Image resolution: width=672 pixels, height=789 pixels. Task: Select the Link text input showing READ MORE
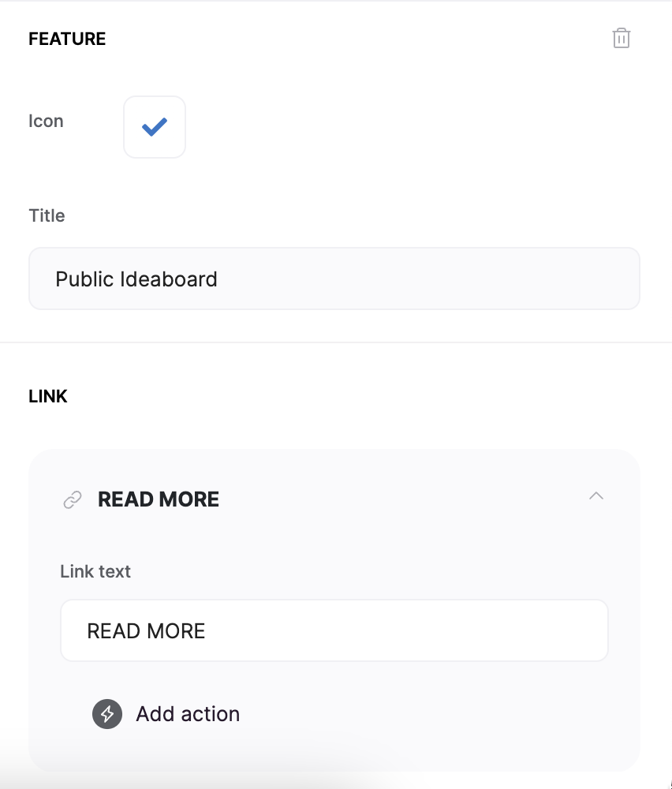pyautogui.click(x=334, y=630)
